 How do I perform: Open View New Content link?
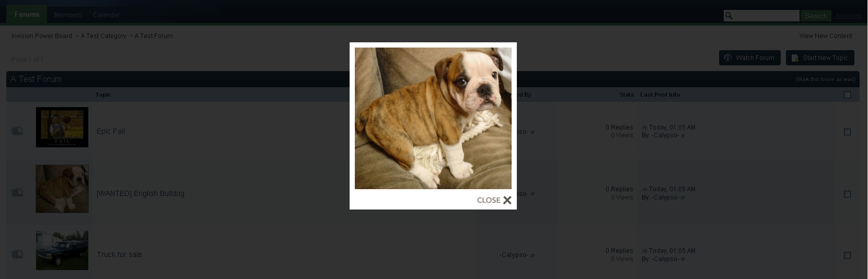[825, 36]
